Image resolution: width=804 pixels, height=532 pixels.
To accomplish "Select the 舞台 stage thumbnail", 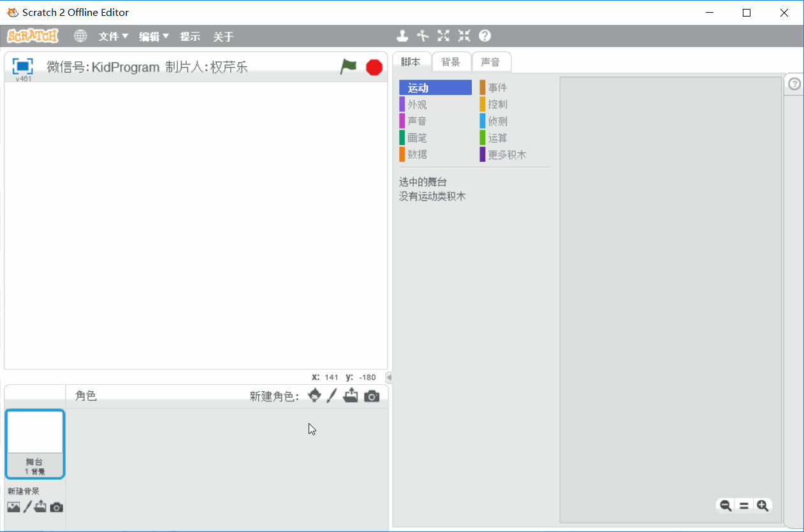I will tap(35, 443).
